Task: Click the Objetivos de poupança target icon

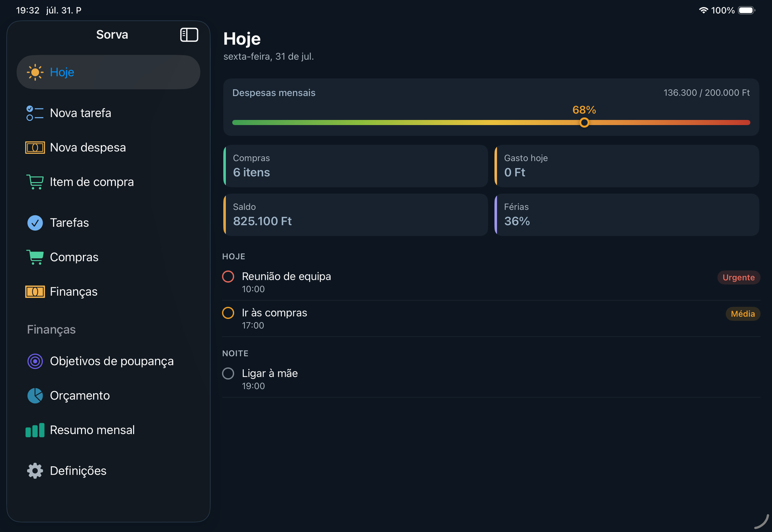Action: (35, 361)
